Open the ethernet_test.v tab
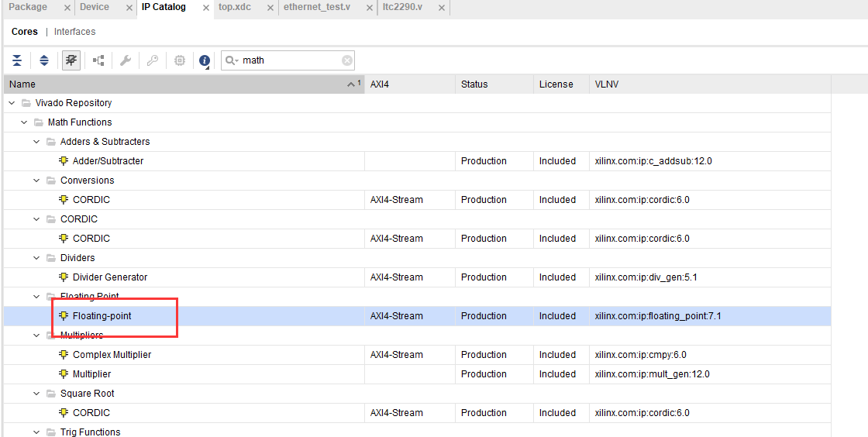The height and width of the screenshot is (437, 868). (x=317, y=7)
